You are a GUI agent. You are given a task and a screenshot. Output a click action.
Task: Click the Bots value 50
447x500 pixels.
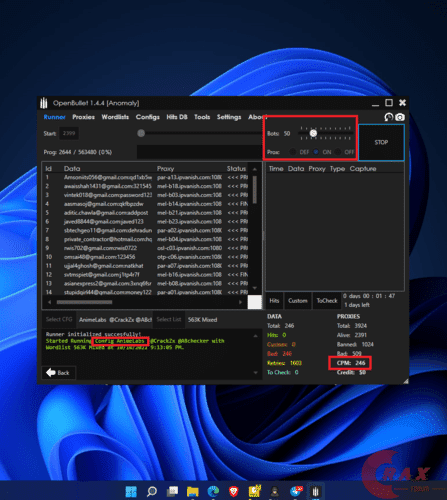coord(287,133)
